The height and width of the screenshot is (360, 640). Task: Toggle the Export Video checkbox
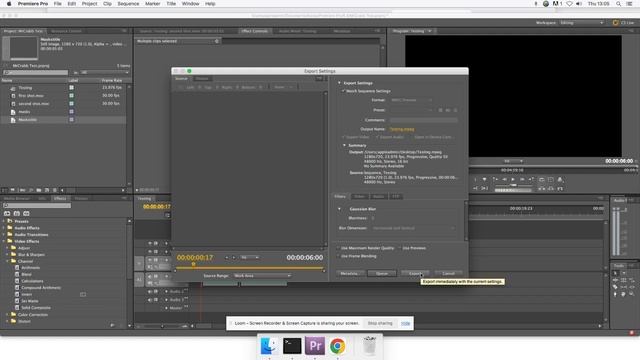point(343,137)
